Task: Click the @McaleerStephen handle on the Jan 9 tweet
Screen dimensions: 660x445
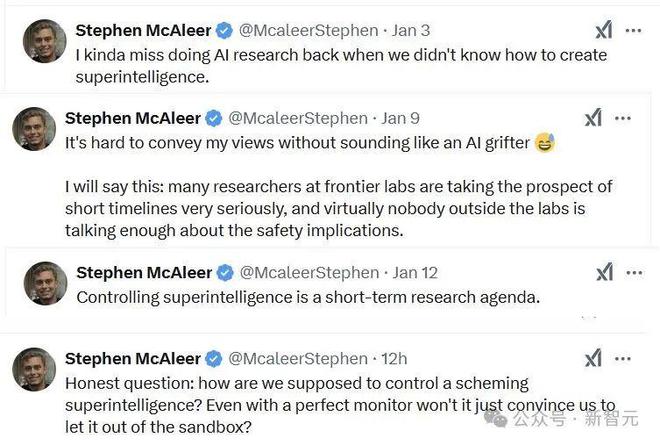Action: (x=299, y=118)
